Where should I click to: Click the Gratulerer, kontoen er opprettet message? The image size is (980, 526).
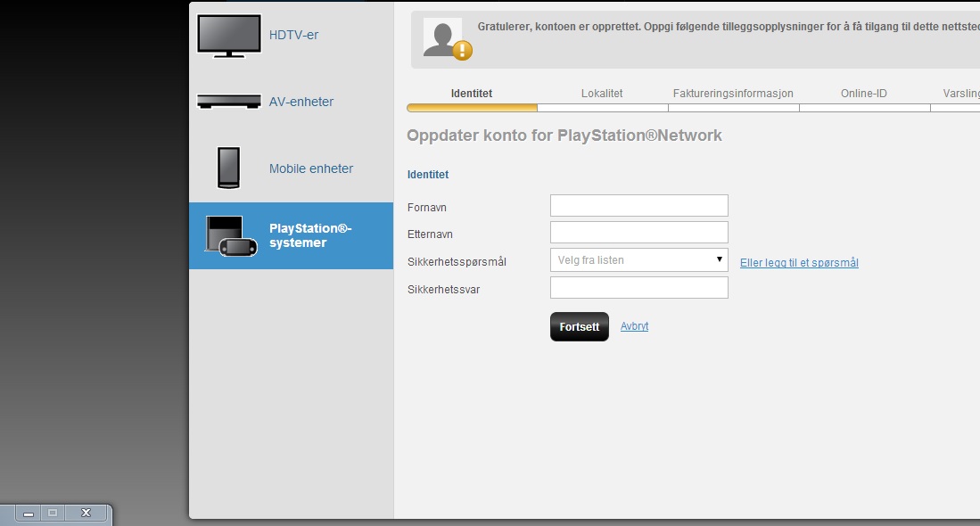pos(729,27)
